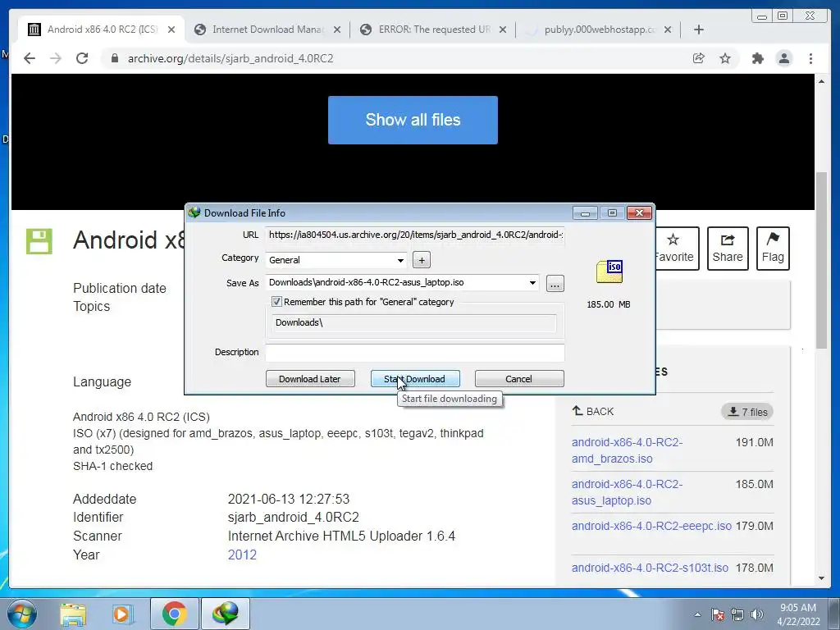Viewport: 840px width, 630px height.
Task: Click Start Download in the dialog
Action: (415, 379)
